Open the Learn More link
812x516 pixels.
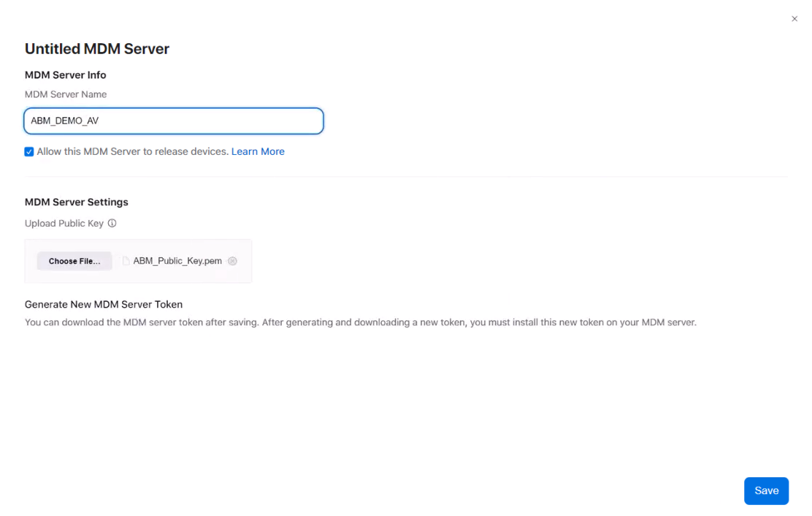(x=258, y=151)
